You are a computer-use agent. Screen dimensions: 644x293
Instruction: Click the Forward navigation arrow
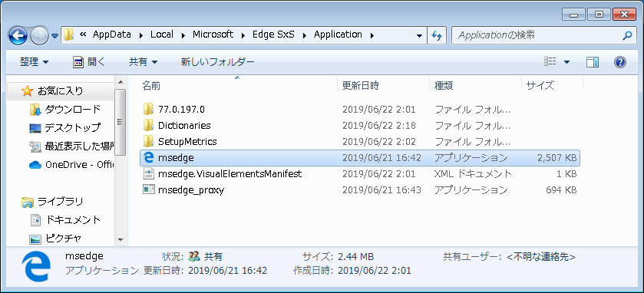40,35
